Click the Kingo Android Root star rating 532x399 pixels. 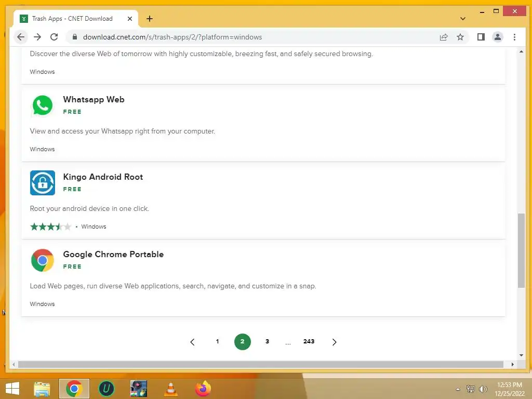[51, 227]
